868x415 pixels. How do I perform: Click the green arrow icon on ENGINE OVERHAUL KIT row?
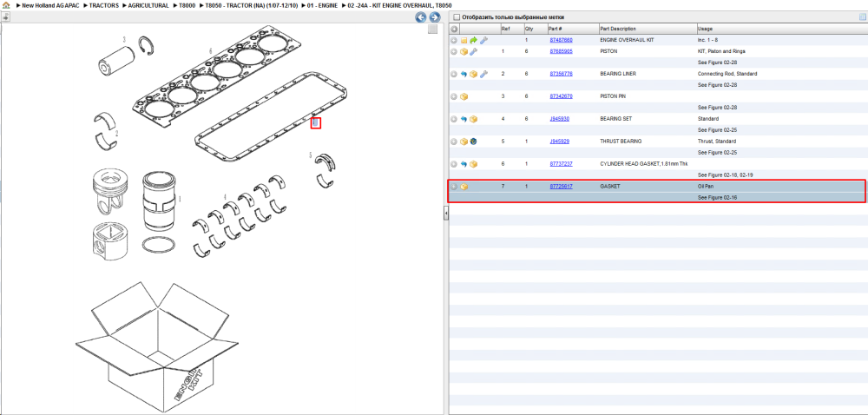pyautogui.click(x=473, y=41)
